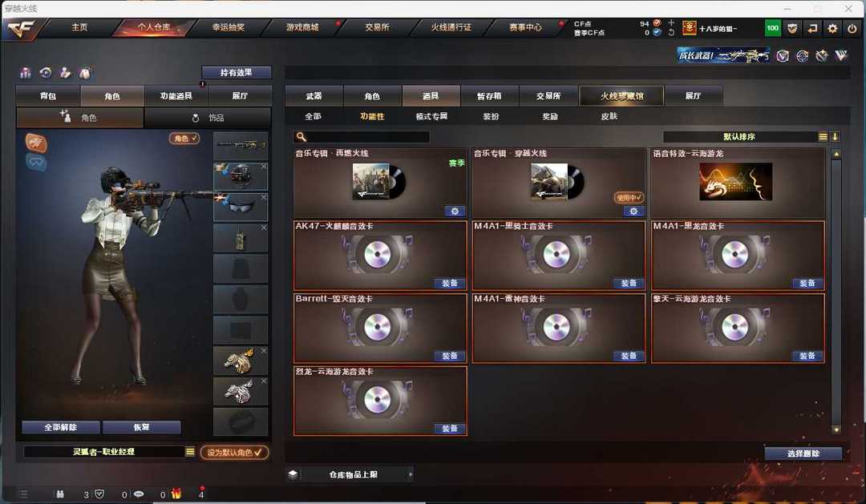Open the 幸运抽奖 top menu
This screenshot has height=504, width=866.
click(x=228, y=27)
